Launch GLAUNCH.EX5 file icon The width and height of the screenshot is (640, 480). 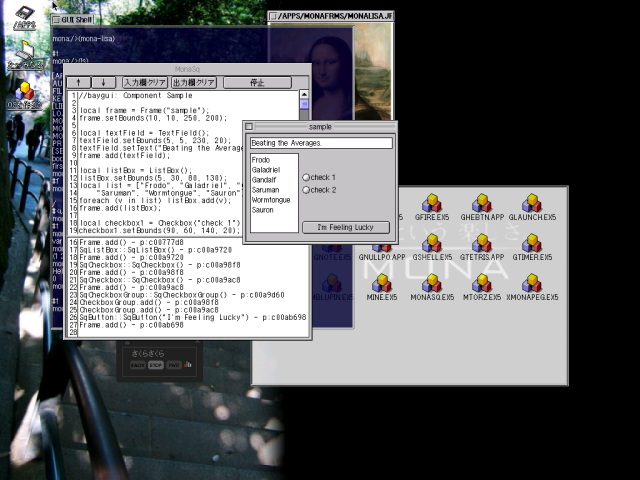tap(532, 207)
